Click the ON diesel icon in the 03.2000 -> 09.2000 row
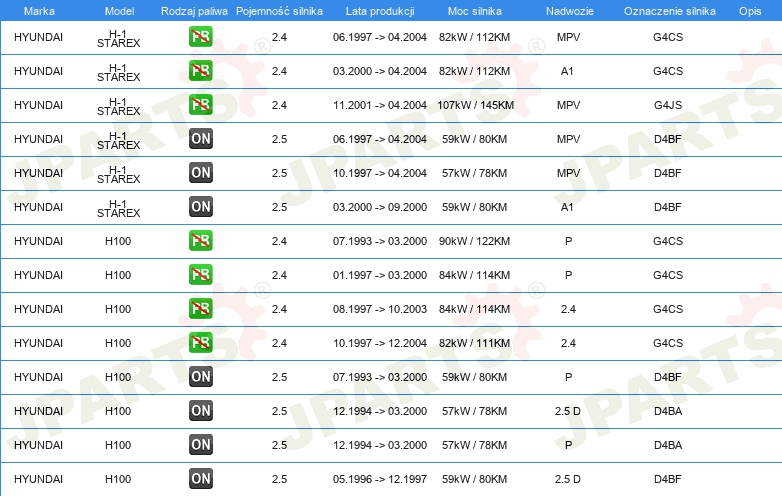Viewport: 782px width, 496px height. coord(200,206)
